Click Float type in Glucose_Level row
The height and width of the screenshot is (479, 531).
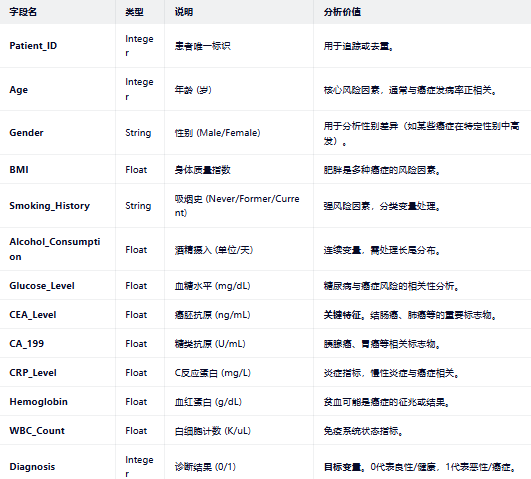point(136,286)
